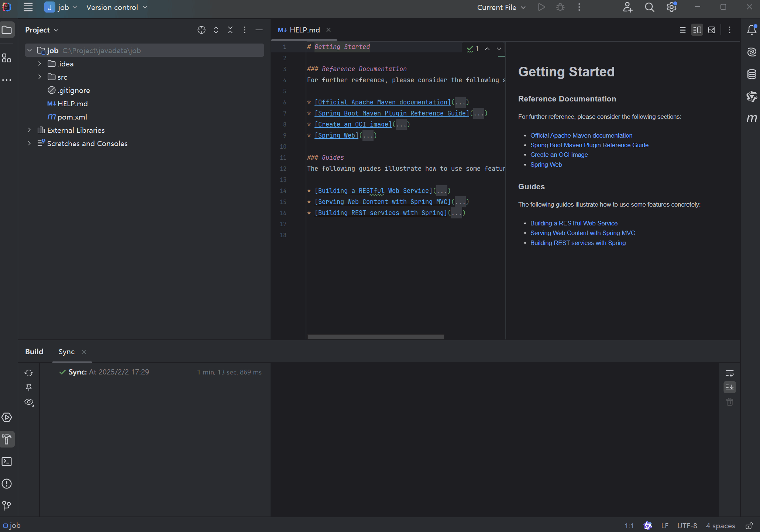Open the Build hammer tool window
This screenshot has width=760, height=532.
click(x=7, y=439)
